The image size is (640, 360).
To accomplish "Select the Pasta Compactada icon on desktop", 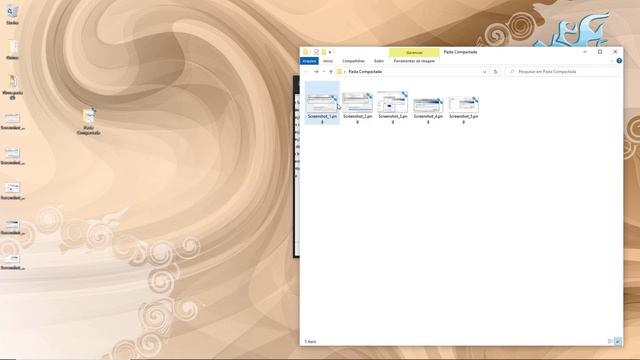I will [x=89, y=122].
